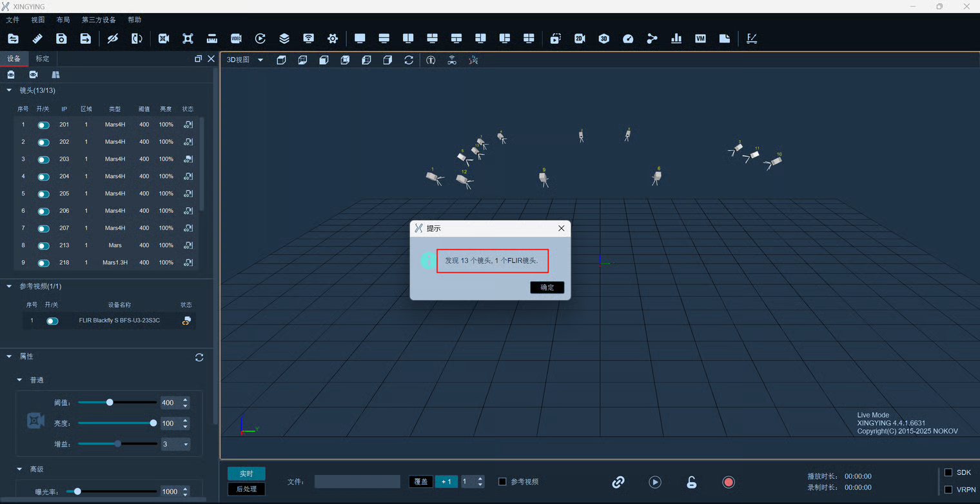
Task: Click 确定 in the 提示 dialog
Action: (x=547, y=287)
